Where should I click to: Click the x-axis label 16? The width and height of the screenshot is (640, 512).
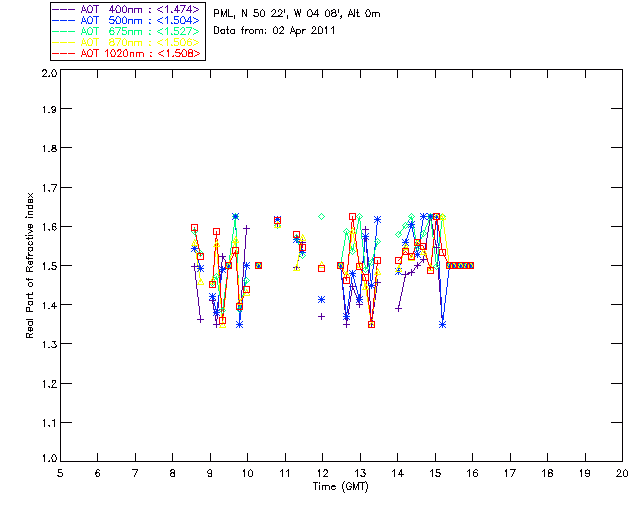click(x=473, y=473)
